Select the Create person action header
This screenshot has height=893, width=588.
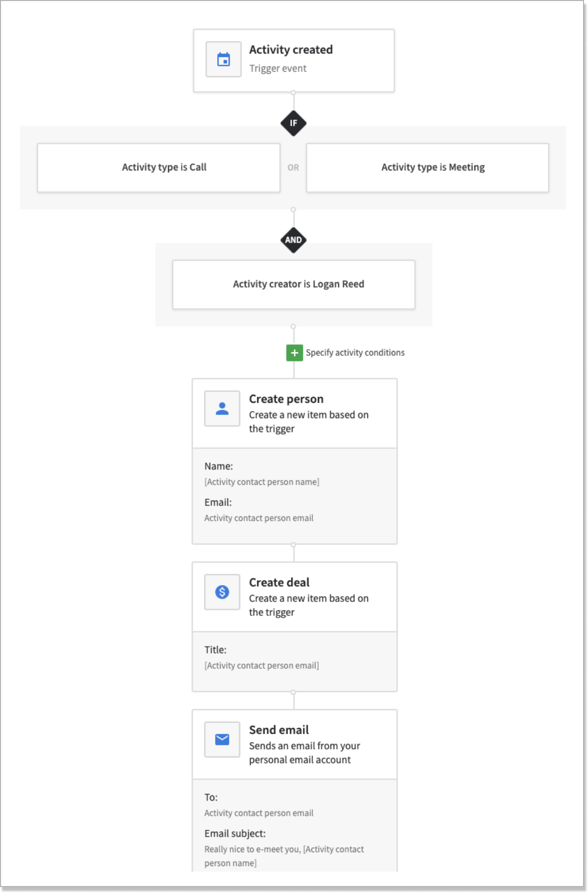click(x=294, y=413)
